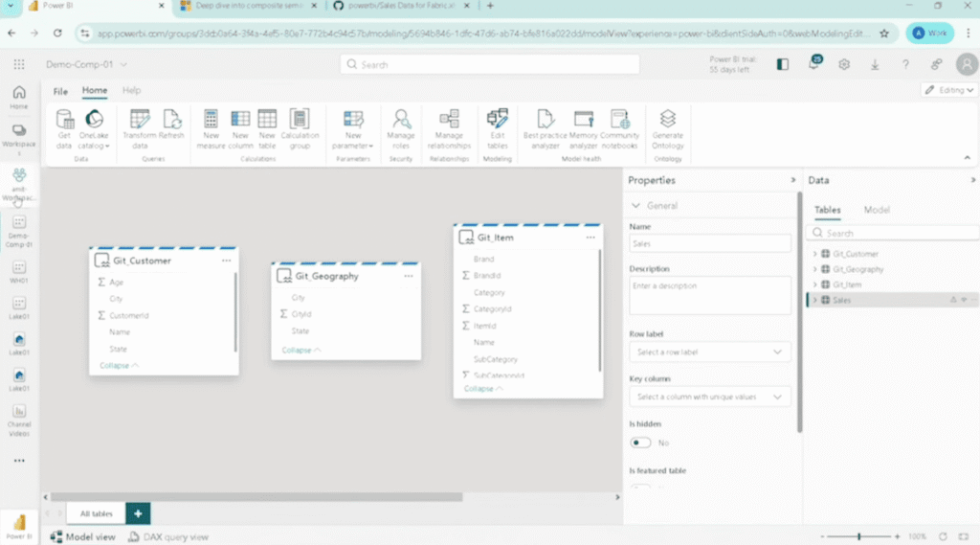Open Get data in the ribbon
980x545 pixels.
(x=64, y=129)
